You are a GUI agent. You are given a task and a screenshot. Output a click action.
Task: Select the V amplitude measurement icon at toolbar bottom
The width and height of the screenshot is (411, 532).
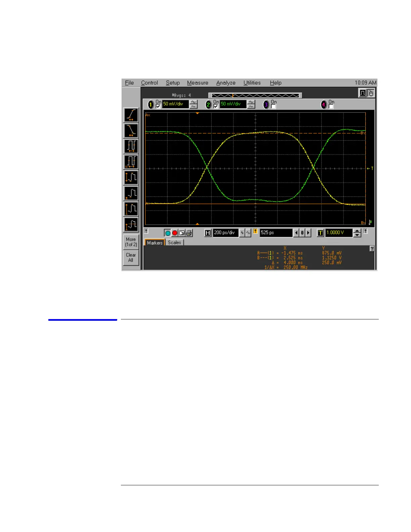coord(131,224)
